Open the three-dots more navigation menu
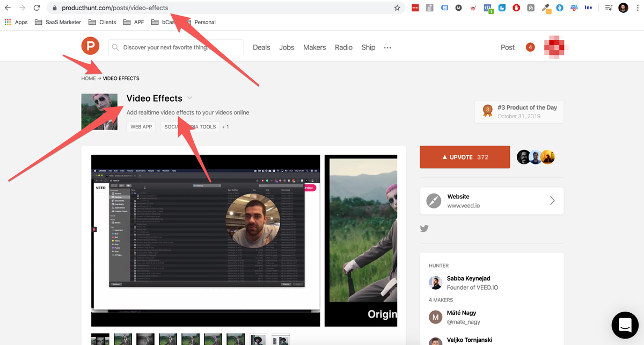This screenshot has width=644, height=345. tap(387, 48)
